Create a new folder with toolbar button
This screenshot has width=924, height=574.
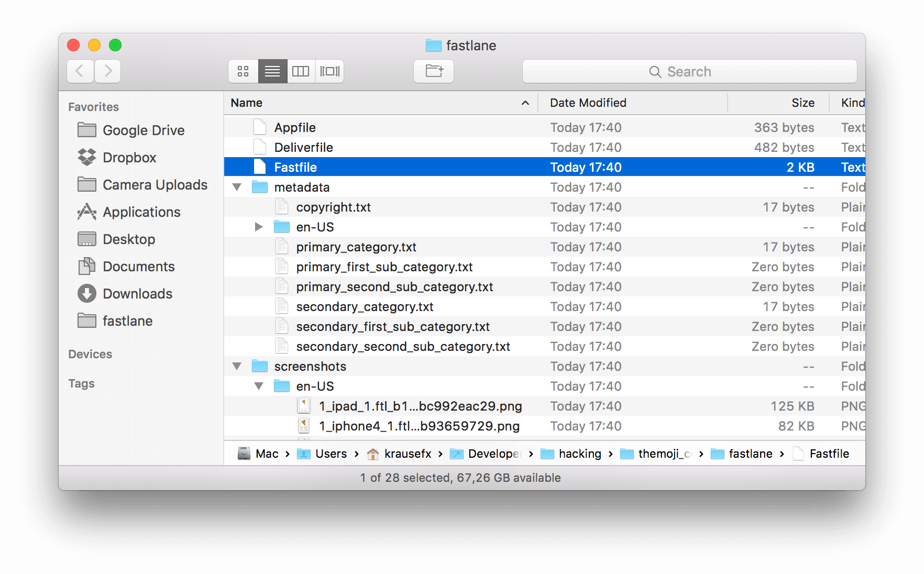point(434,71)
